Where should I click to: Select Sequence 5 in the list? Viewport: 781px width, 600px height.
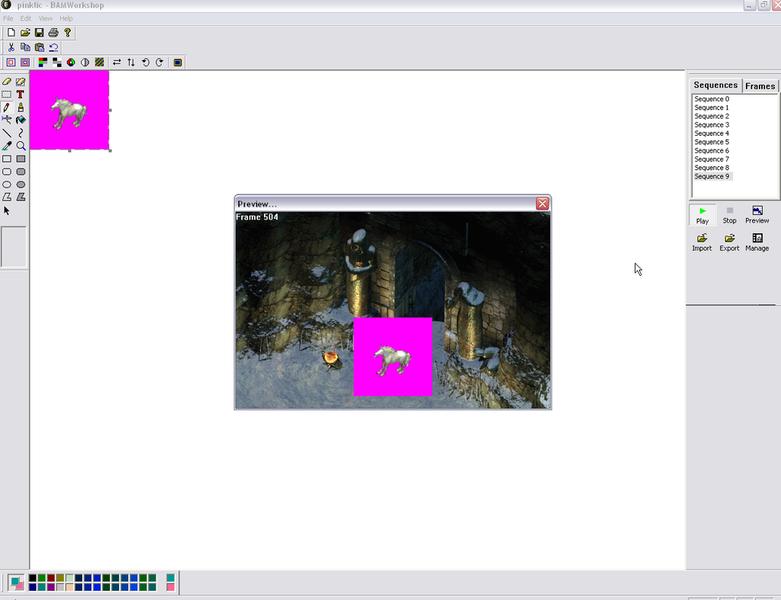[x=712, y=142]
